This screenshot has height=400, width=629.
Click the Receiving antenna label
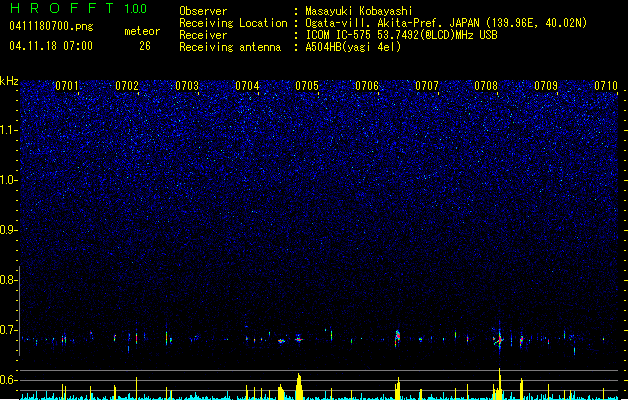(x=230, y=47)
